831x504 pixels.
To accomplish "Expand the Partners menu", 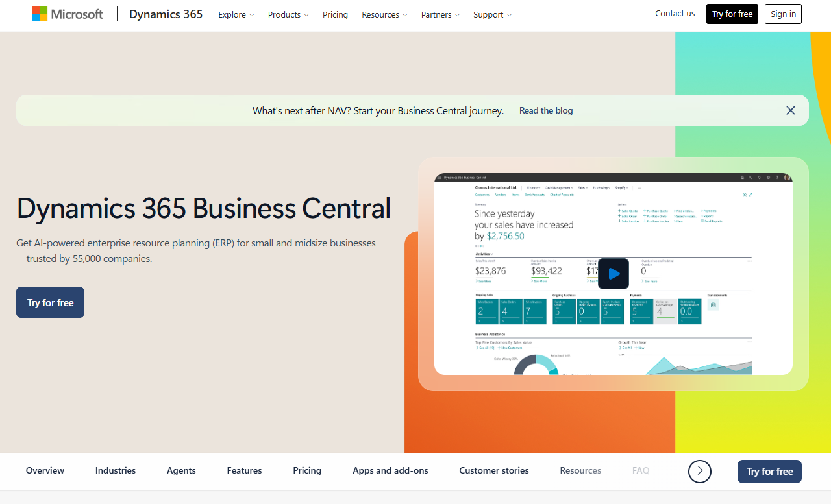I will pos(441,14).
